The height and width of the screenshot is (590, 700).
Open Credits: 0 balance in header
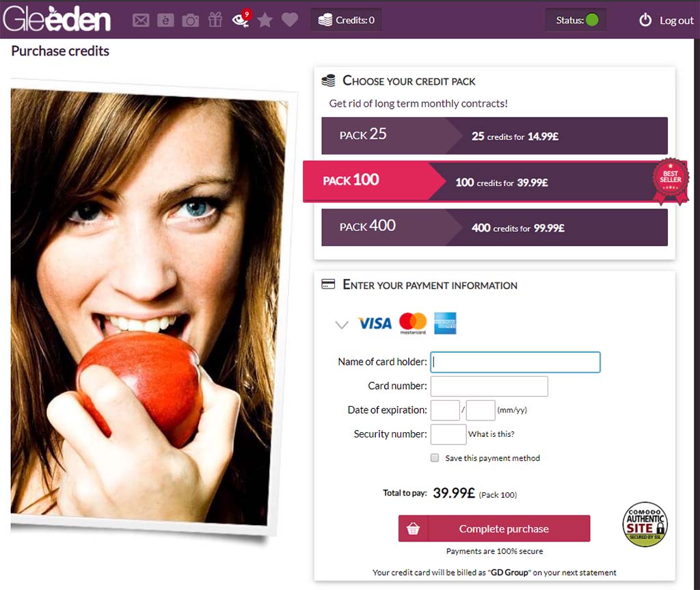click(x=347, y=20)
